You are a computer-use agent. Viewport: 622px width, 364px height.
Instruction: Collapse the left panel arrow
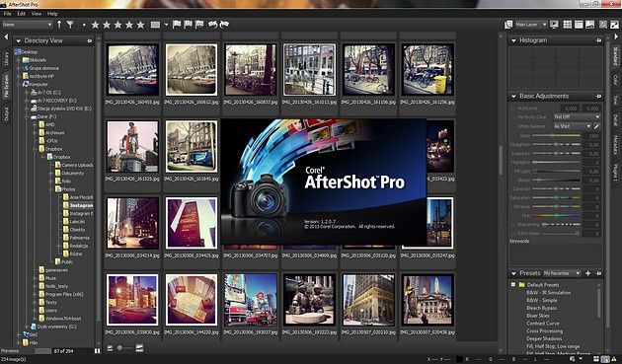[6, 37]
